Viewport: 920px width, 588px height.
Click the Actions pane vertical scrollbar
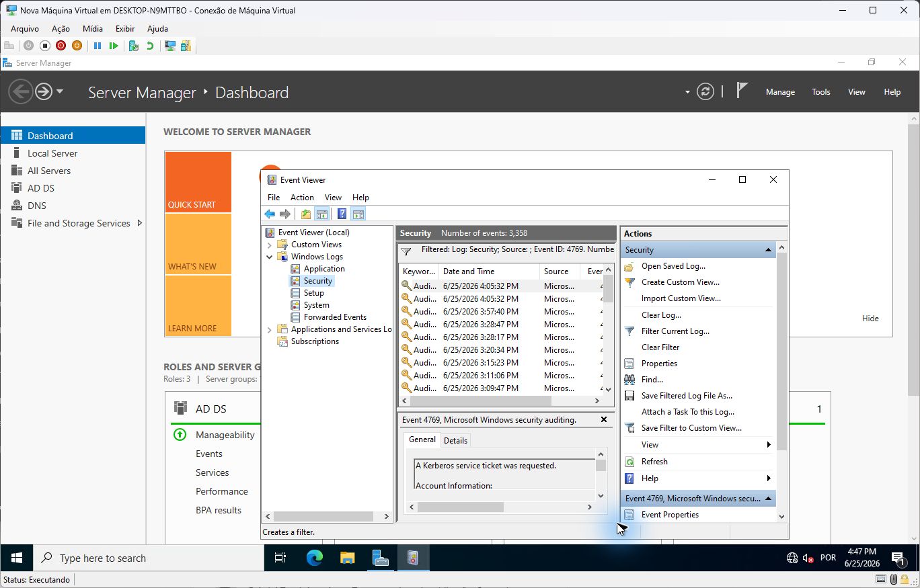tap(781, 381)
